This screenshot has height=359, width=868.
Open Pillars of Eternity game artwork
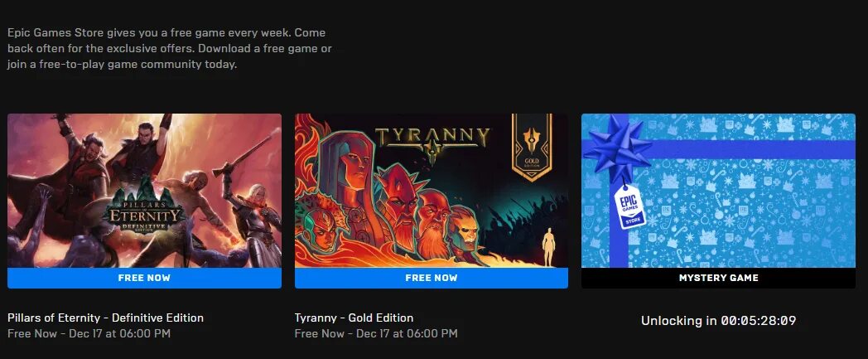[144, 191]
